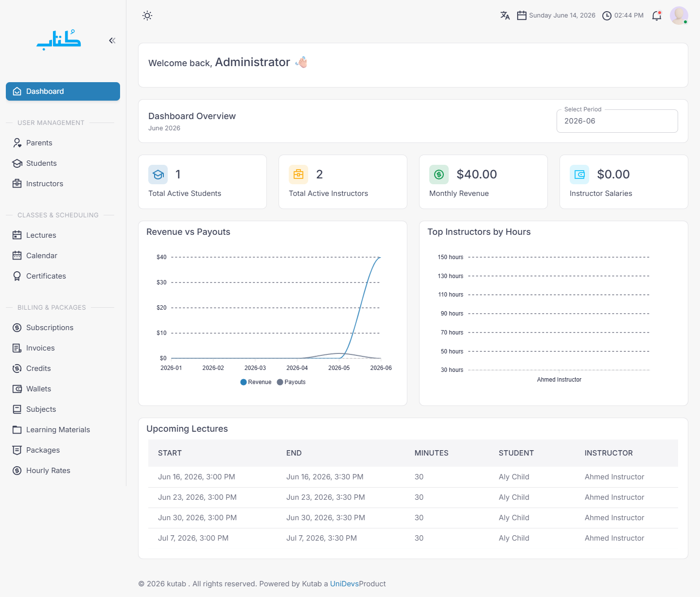Toggle the light/dark theme sun icon
This screenshot has width=700, height=597.
pyautogui.click(x=147, y=16)
